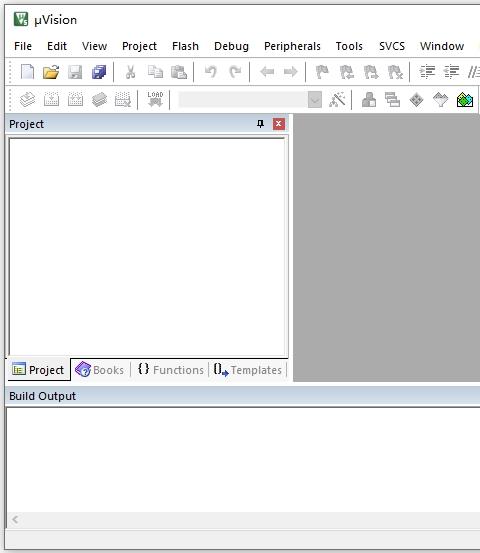
Task: Click the Rebuild all target files icon
Action: 75,100
